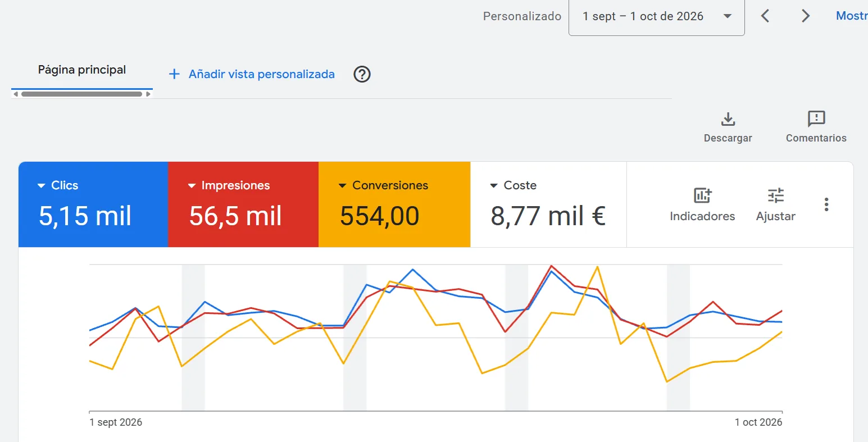Expand the Clics metric dropdown

(x=41, y=186)
